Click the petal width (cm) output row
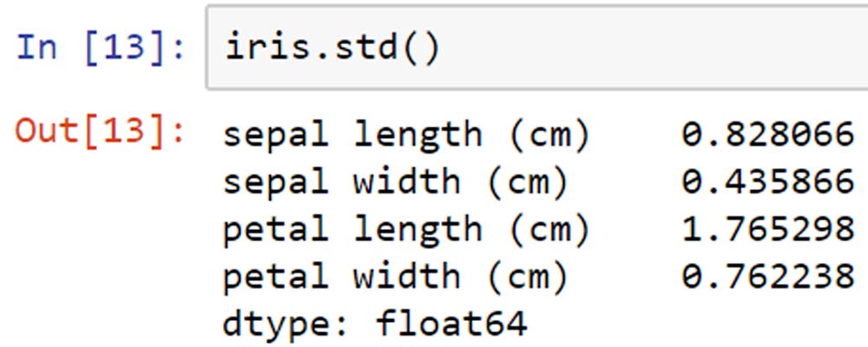868x347 pixels. point(539,276)
